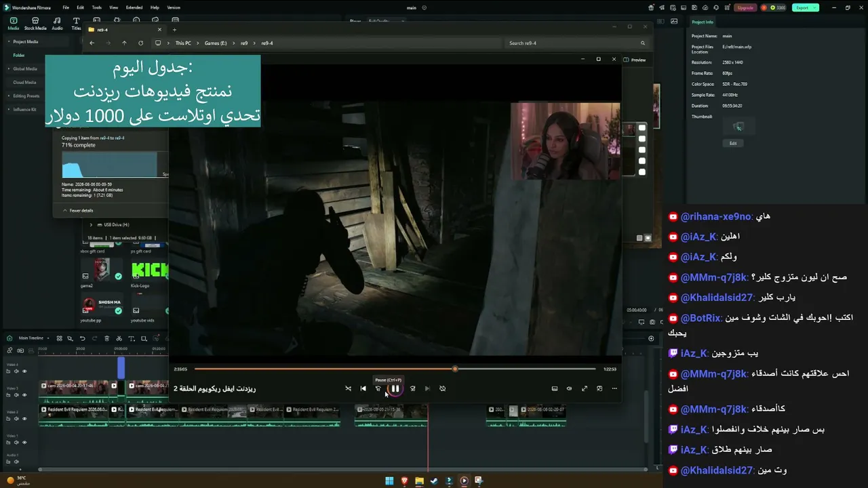
Task: Navigate to Games (E:) in the breadcrumb
Action: [x=216, y=43]
